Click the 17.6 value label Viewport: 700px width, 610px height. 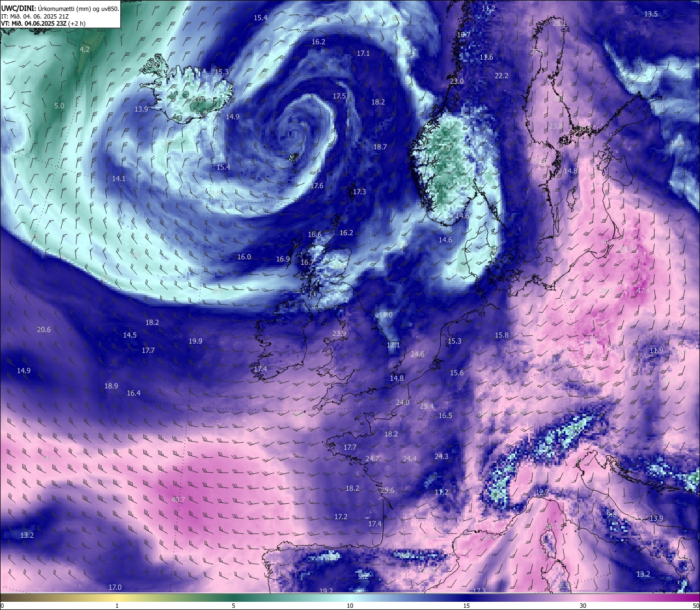pos(317,185)
